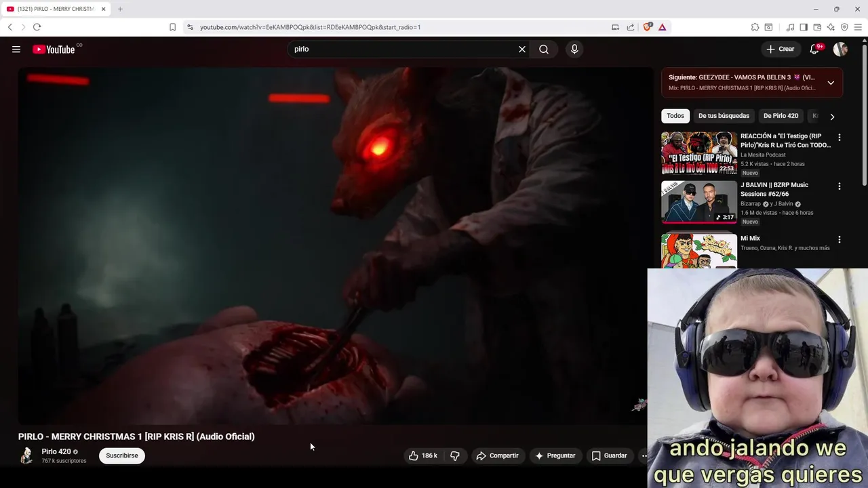Click the search-tabs icon in the browser toolbar
Image resolution: width=868 pixels, height=488 pixels.
(768, 27)
